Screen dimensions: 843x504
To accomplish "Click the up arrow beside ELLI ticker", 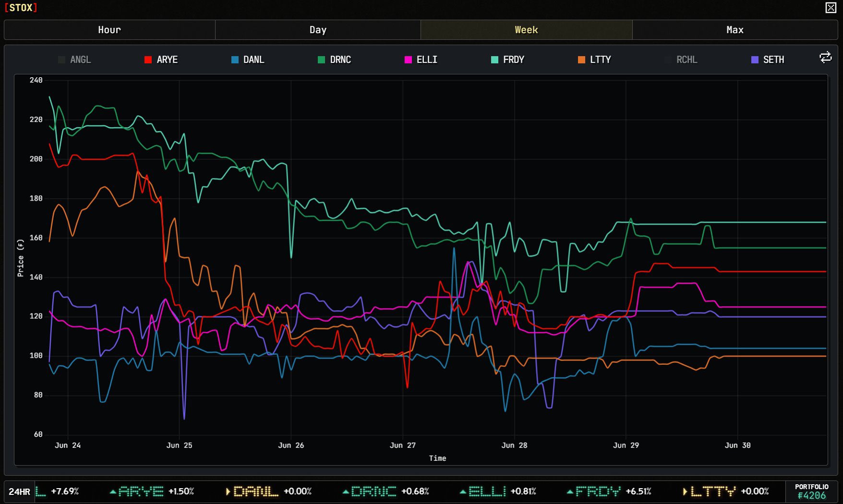I will point(463,492).
